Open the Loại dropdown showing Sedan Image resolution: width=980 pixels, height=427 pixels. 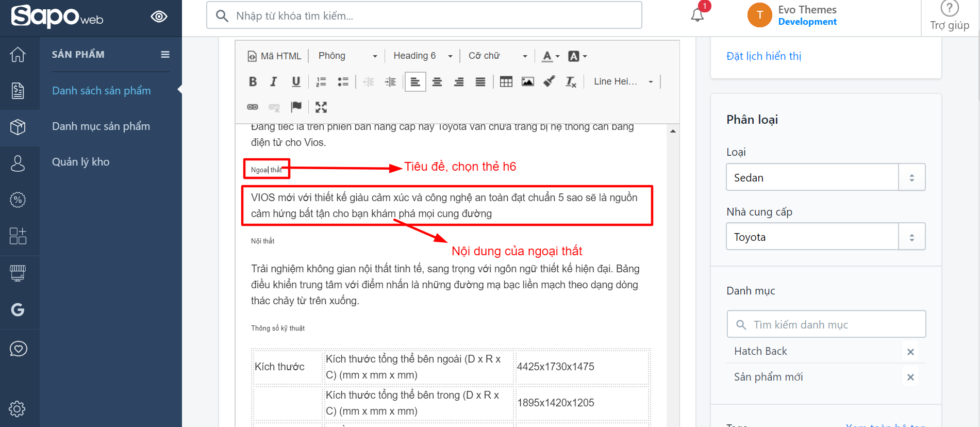[825, 177]
